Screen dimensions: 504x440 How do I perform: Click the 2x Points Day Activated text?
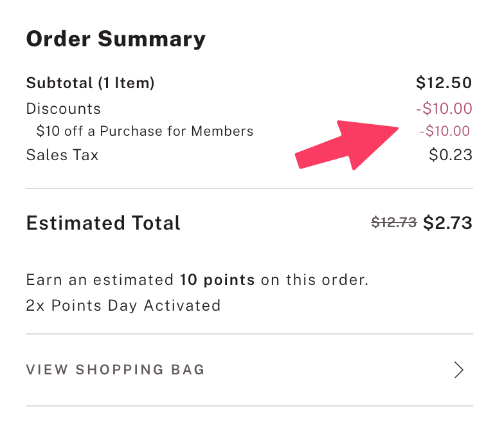pyautogui.click(x=123, y=305)
